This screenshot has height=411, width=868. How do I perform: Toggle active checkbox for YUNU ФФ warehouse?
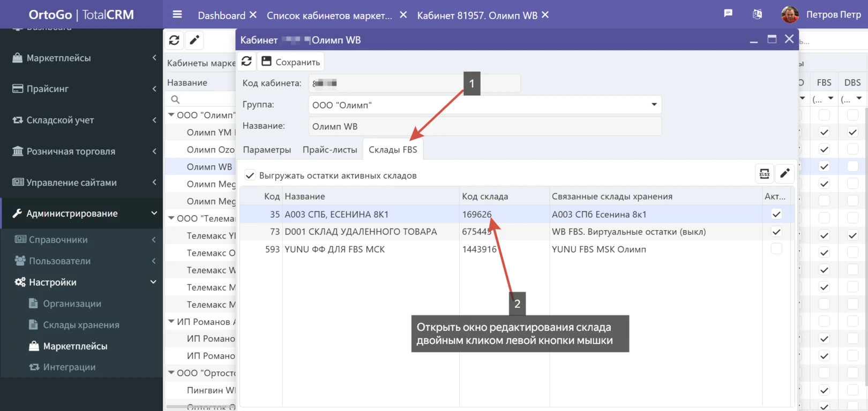pyautogui.click(x=776, y=249)
